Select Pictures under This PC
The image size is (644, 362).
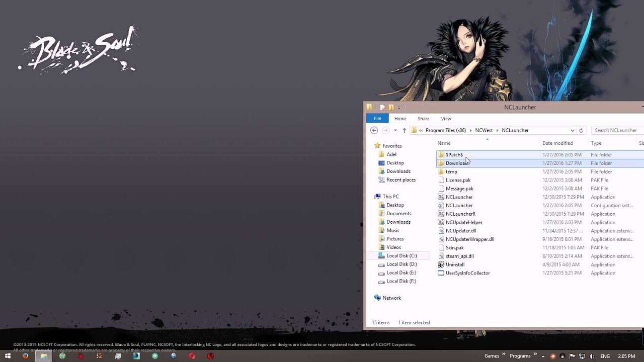click(395, 239)
